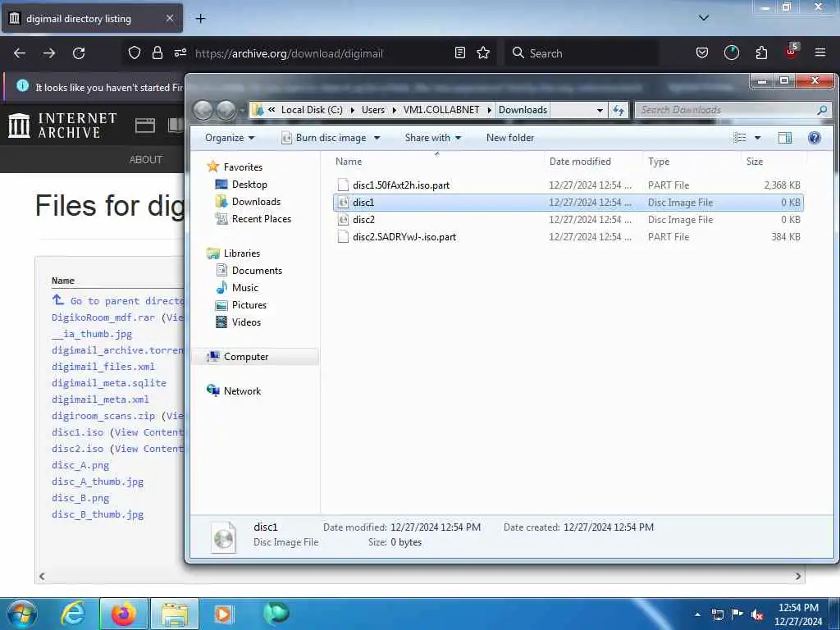This screenshot has width=840, height=630.
Task: Sort by the Size column header
Action: pos(773,162)
